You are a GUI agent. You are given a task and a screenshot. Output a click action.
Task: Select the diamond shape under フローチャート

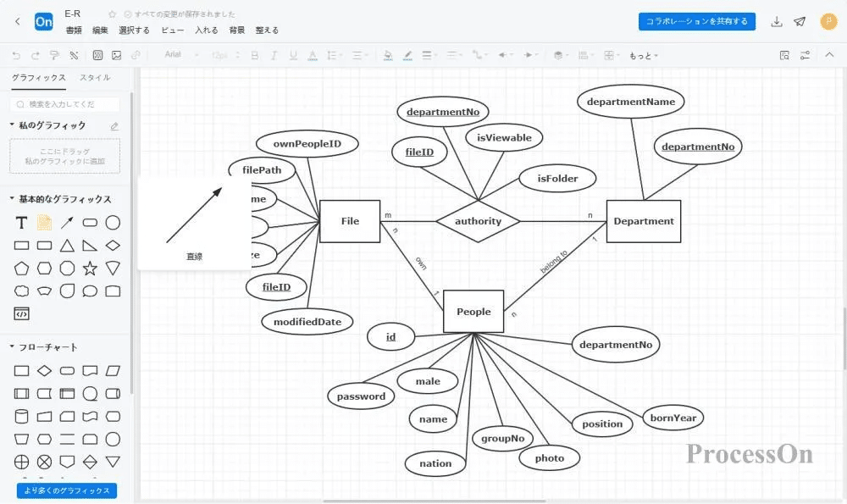(44, 370)
